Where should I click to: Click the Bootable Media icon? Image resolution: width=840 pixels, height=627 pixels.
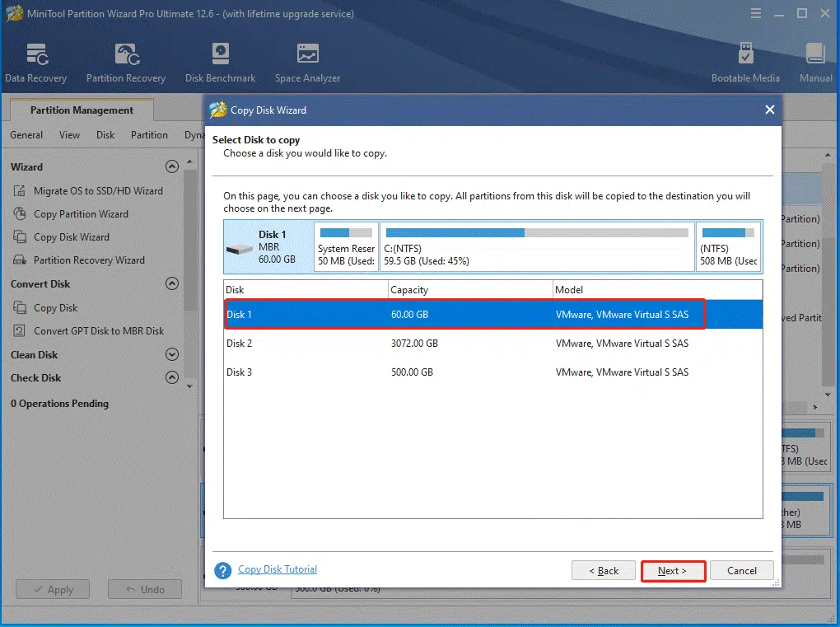(x=745, y=62)
